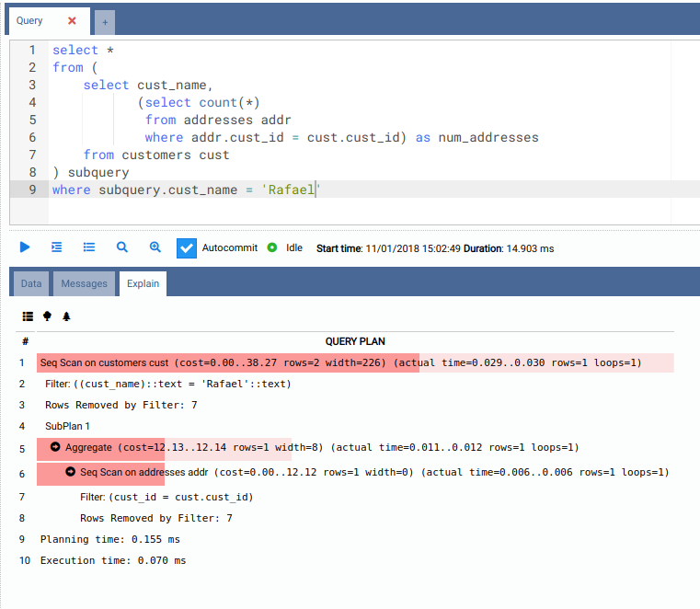Screen dimensions: 700x609
Task: Select the Query tab title
Action: click(x=30, y=20)
